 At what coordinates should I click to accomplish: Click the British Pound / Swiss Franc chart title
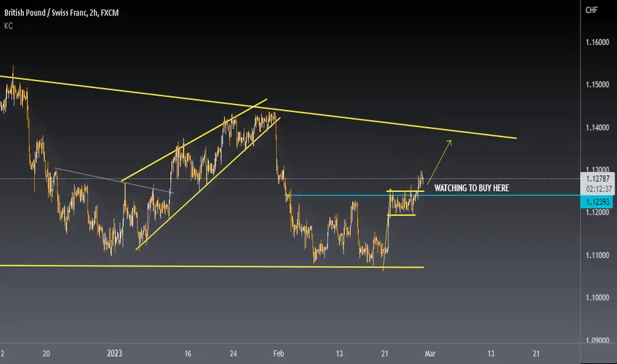pos(62,13)
